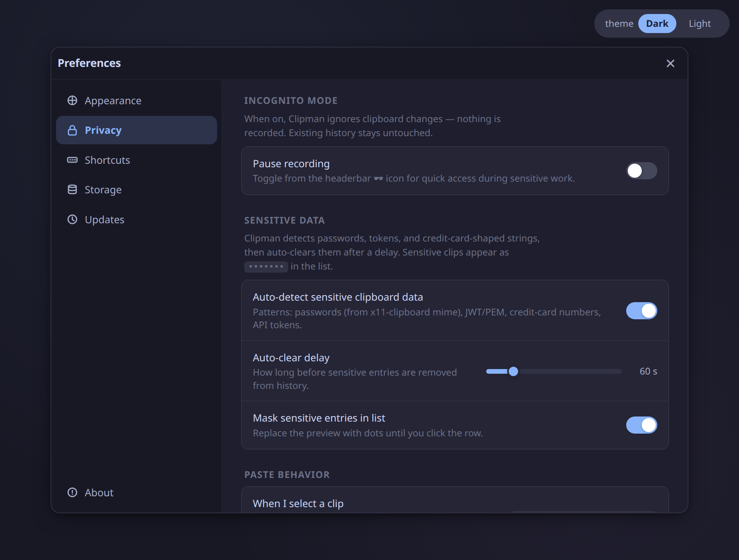The width and height of the screenshot is (739, 560).
Task: Click the masked dots sample chip
Action: (x=266, y=266)
